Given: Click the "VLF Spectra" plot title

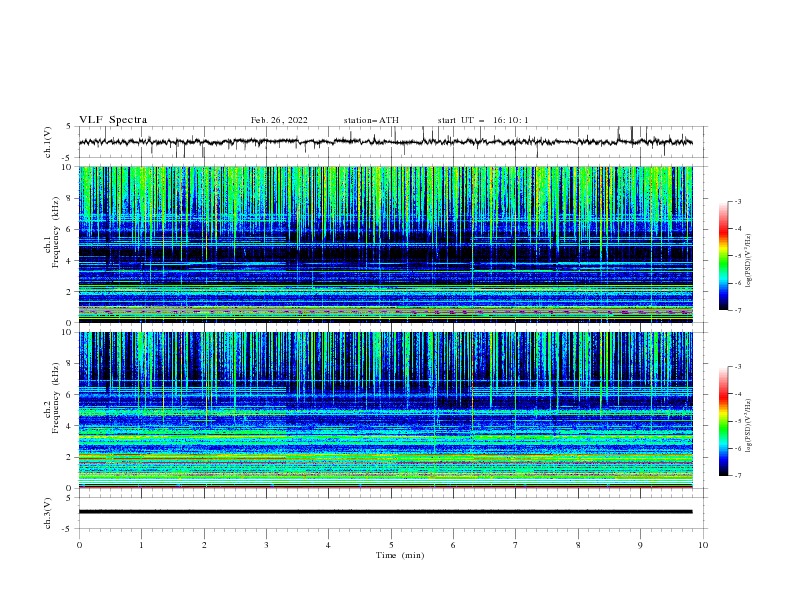Looking at the screenshot, I should (113, 120).
